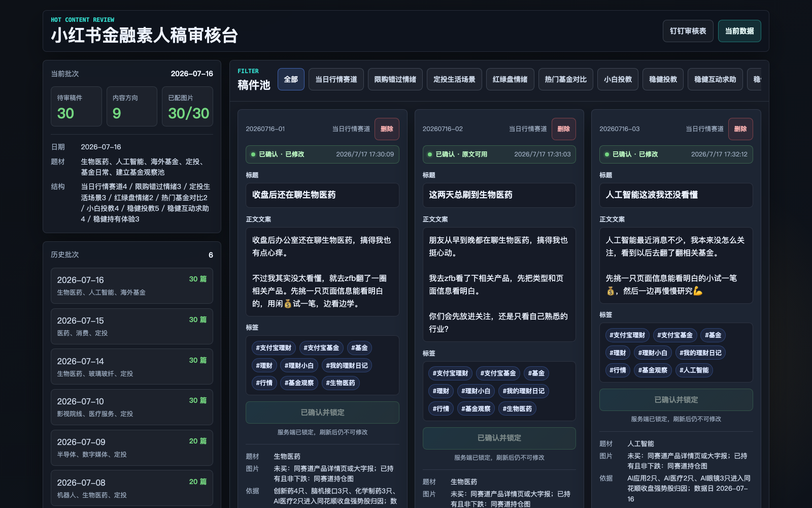The image size is (812, 508).
Task: Choose the 小白投教 filter
Action: pos(618,79)
